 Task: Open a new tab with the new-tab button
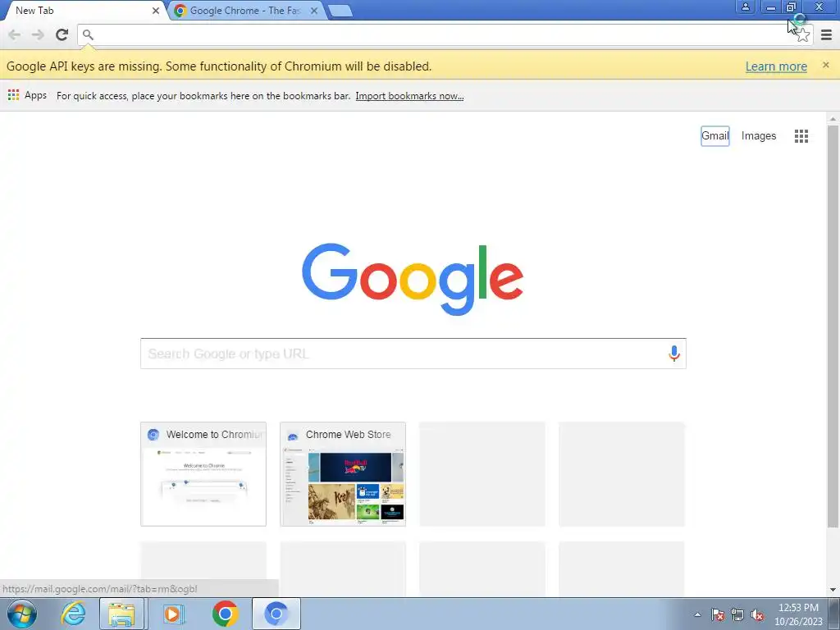tap(340, 11)
